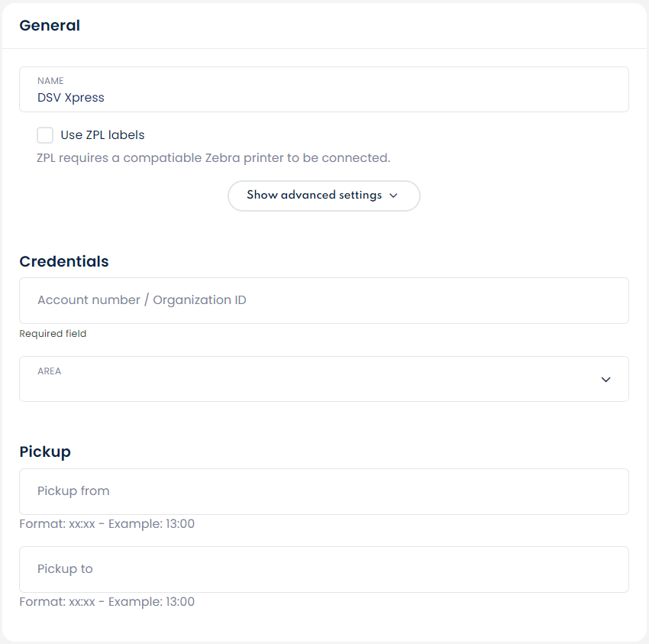Click the Account number / Organization ID field
The width and height of the screenshot is (649, 644).
pos(324,300)
